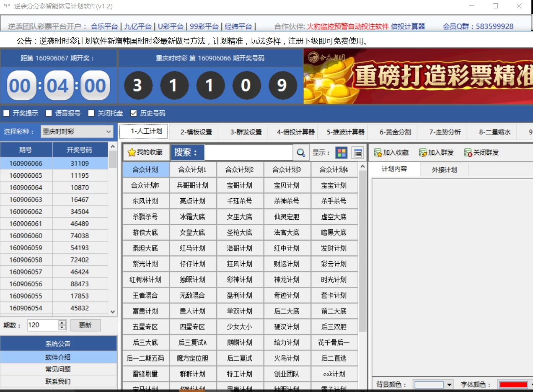Open 我的收藏 star favorites
This screenshot has width=533, height=392.
click(145, 153)
